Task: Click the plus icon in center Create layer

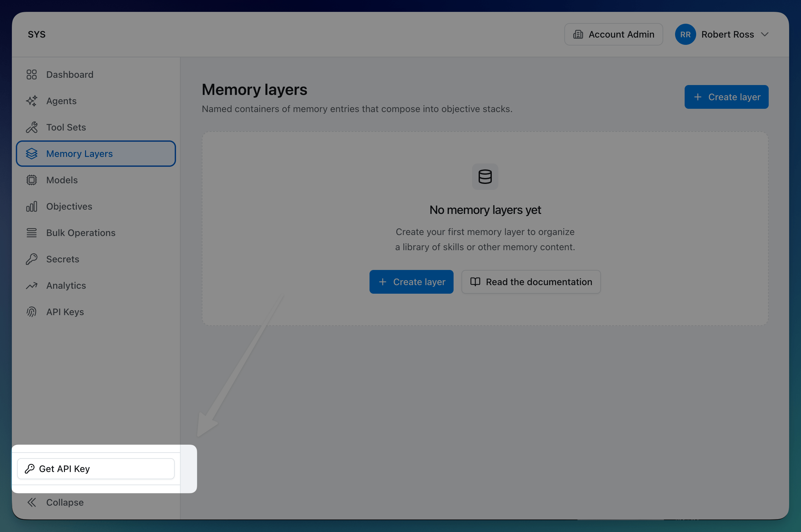Action: pyautogui.click(x=383, y=282)
